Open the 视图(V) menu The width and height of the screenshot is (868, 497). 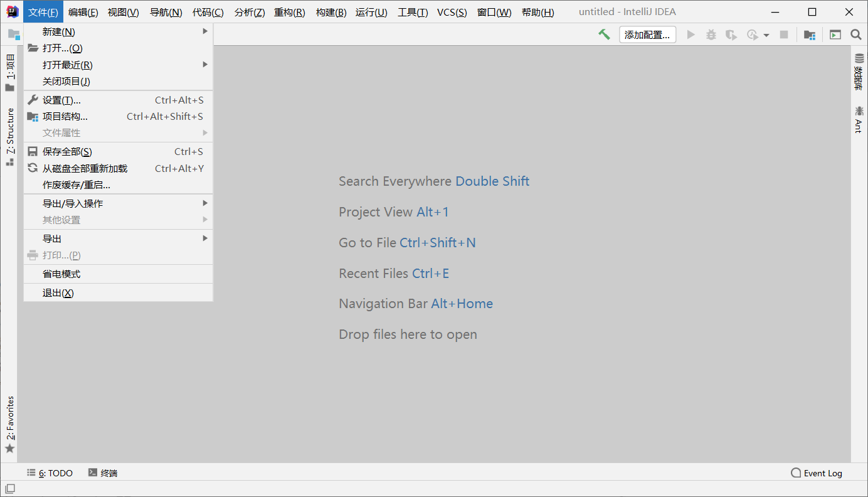[123, 12]
